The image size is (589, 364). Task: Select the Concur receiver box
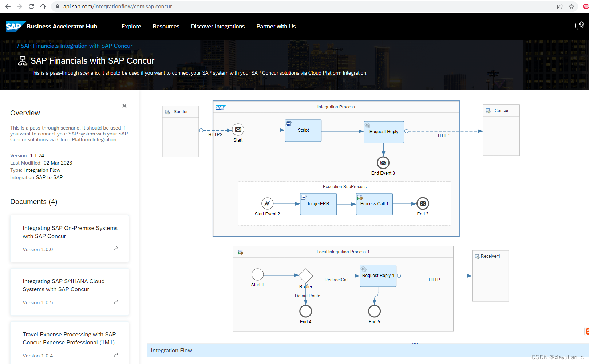501,130
